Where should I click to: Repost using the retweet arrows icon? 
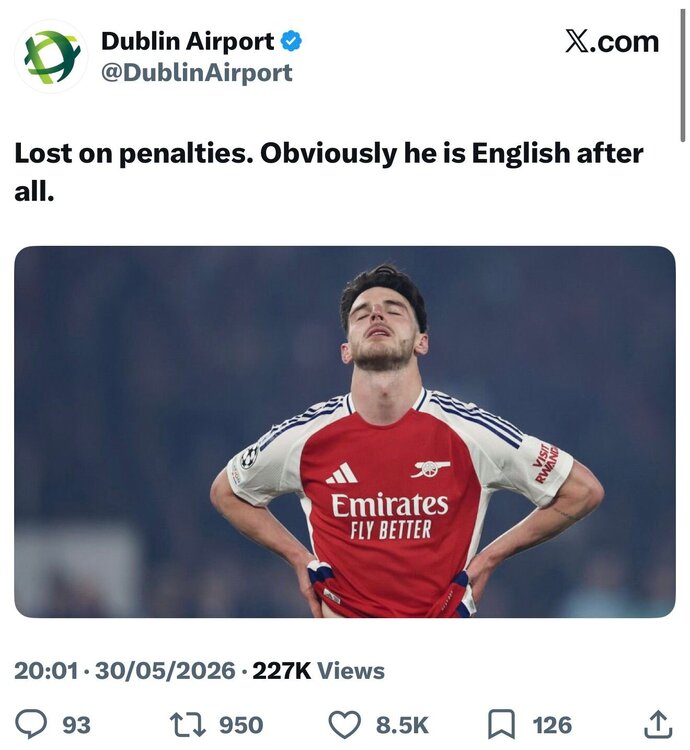188,725
